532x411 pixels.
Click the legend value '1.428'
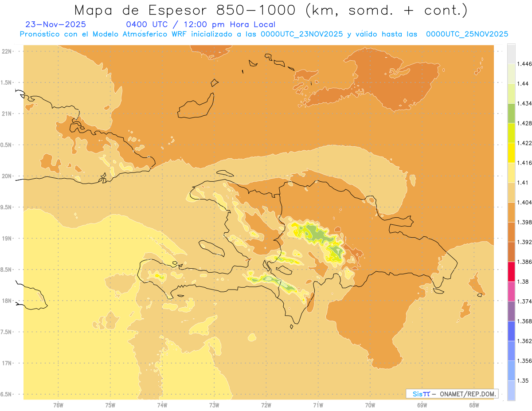[524, 123]
